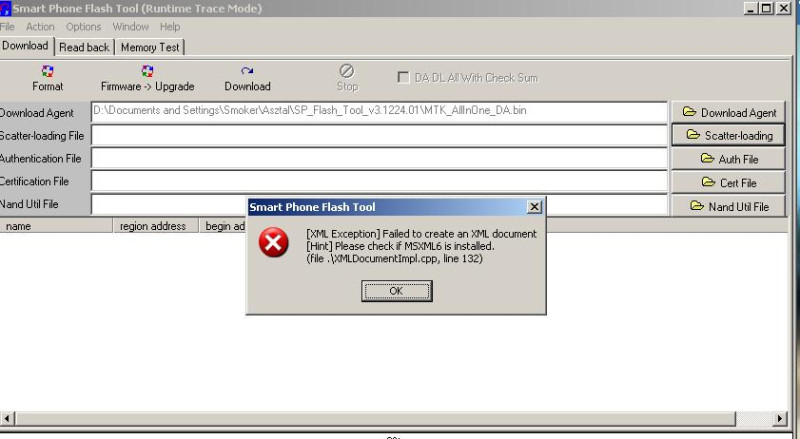Enable DA DL All With Check Sum
The image size is (800, 439).
click(x=403, y=78)
